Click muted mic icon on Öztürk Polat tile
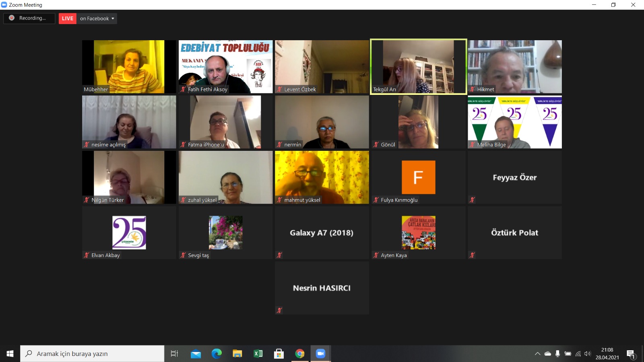The width and height of the screenshot is (644, 362). pyautogui.click(x=473, y=255)
